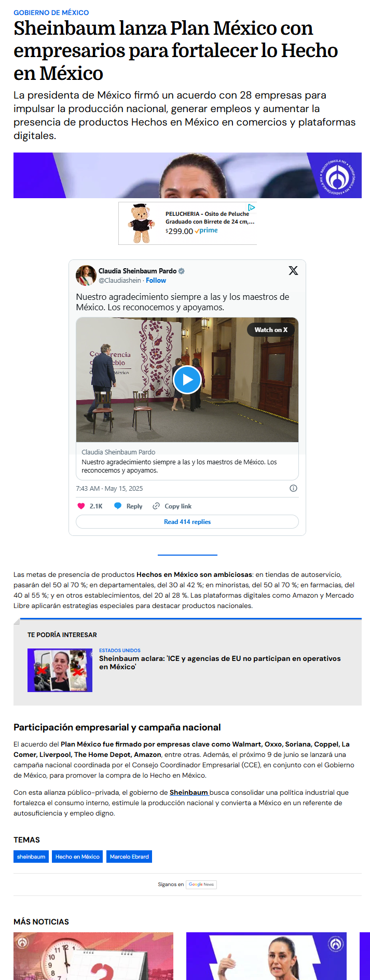Click the Reply speech bubble icon
370x980 pixels.
(118, 506)
